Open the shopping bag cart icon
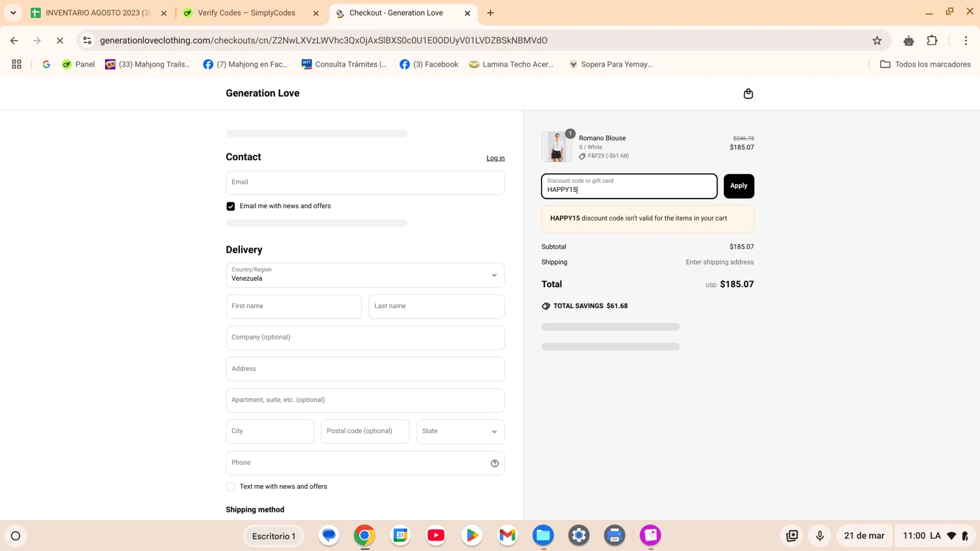Viewport: 980px width, 551px height. coord(748,93)
